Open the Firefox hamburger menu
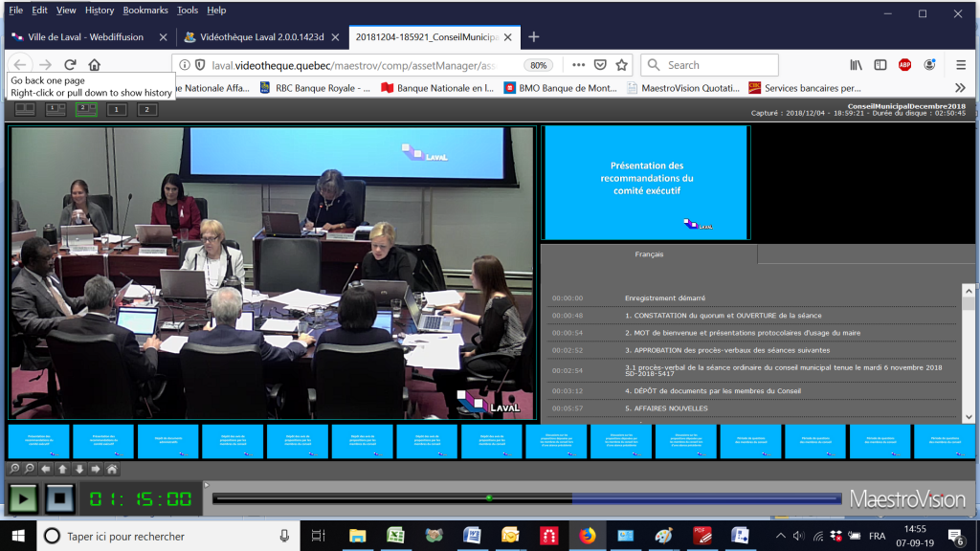Screen dimensions: 980x551 [x=961, y=65]
